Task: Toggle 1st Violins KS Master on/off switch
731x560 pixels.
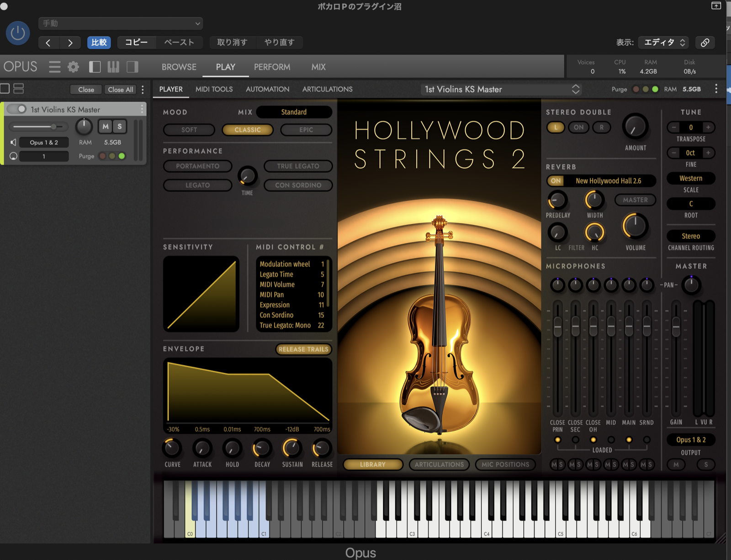Action: coord(16,109)
